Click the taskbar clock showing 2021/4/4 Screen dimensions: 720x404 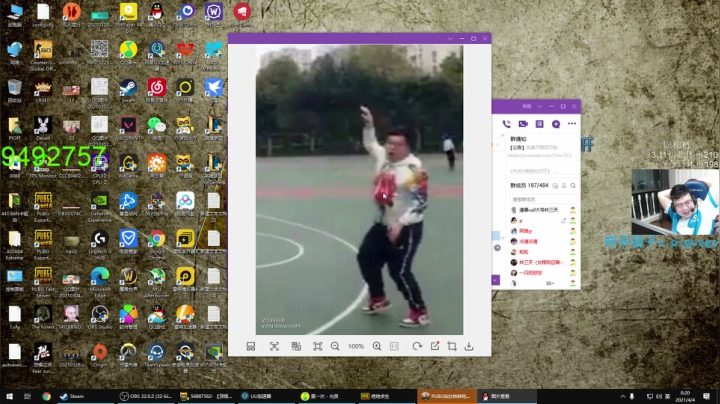pos(685,396)
